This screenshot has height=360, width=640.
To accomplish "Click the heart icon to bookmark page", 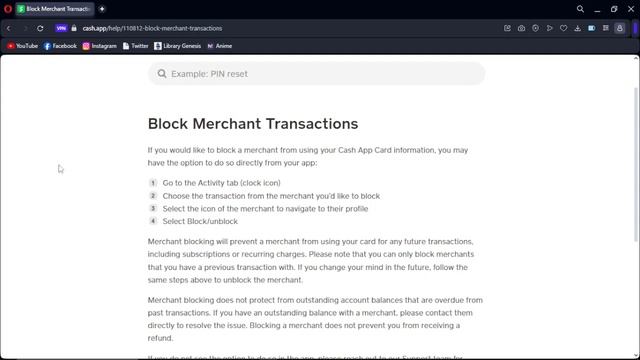I will click(x=563, y=28).
